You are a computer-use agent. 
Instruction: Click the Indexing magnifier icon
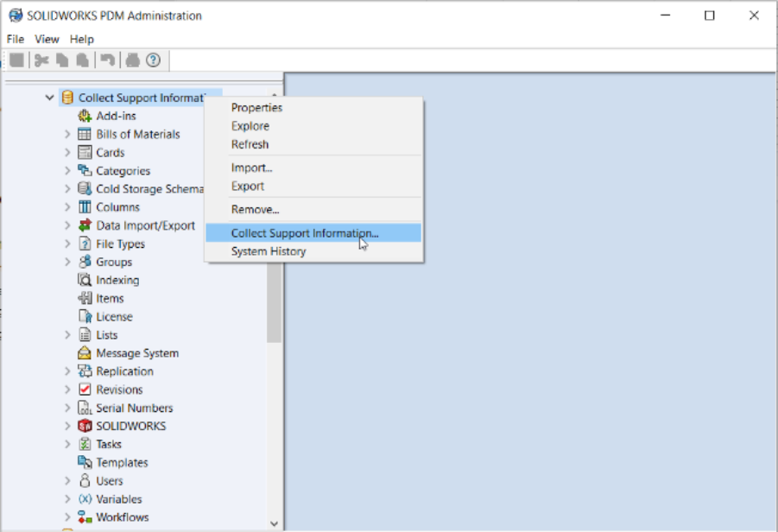[x=85, y=280]
